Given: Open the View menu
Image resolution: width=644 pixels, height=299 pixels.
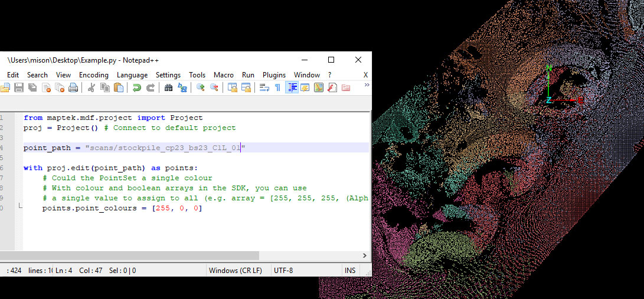Looking at the screenshot, I should [63, 75].
